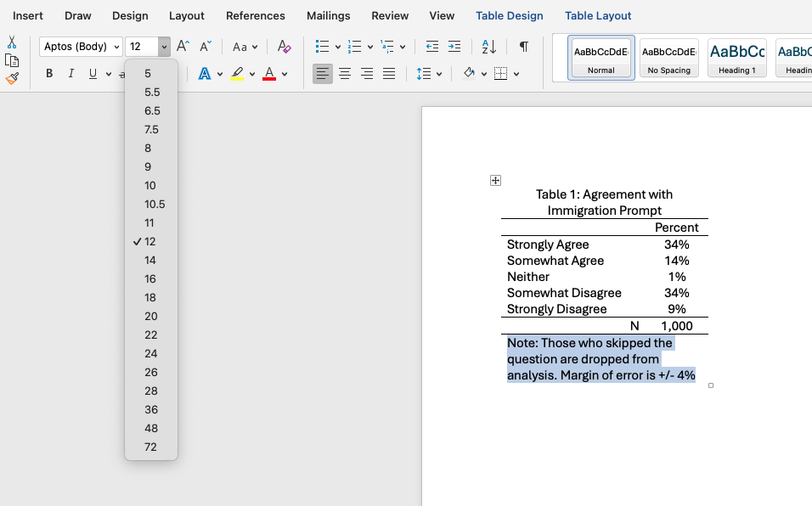Click the Clear Formatting icon
The image size is (812, 506).
285,47
